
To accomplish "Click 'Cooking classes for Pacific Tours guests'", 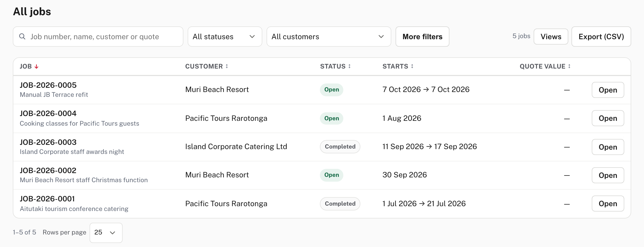I will tap(79, 123).
